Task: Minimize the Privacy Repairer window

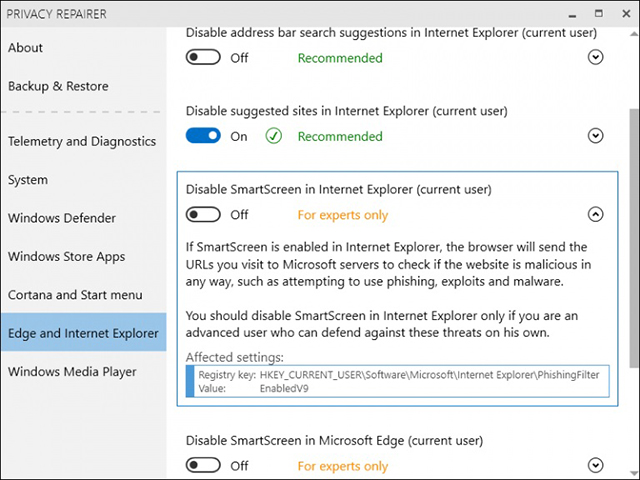Action: [x=573, y=15]
